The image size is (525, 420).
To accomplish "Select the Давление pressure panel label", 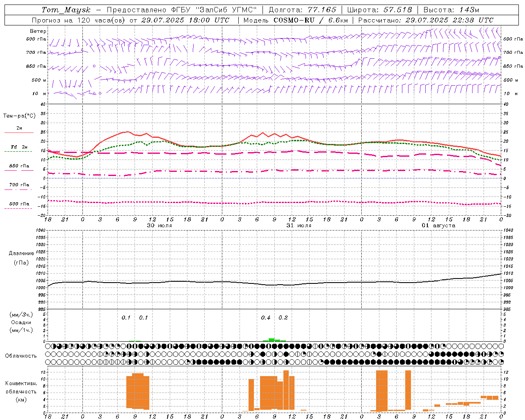I will [21, 253].
